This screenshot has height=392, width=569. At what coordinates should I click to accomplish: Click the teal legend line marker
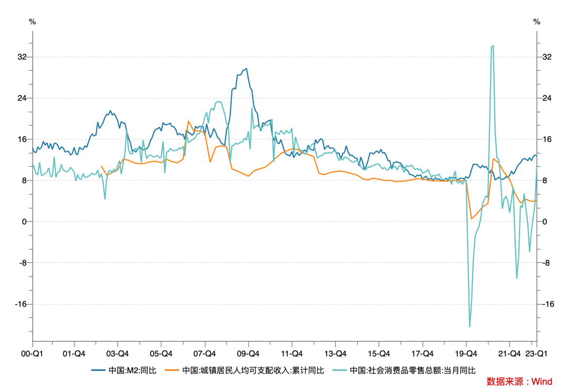point(341,370)
